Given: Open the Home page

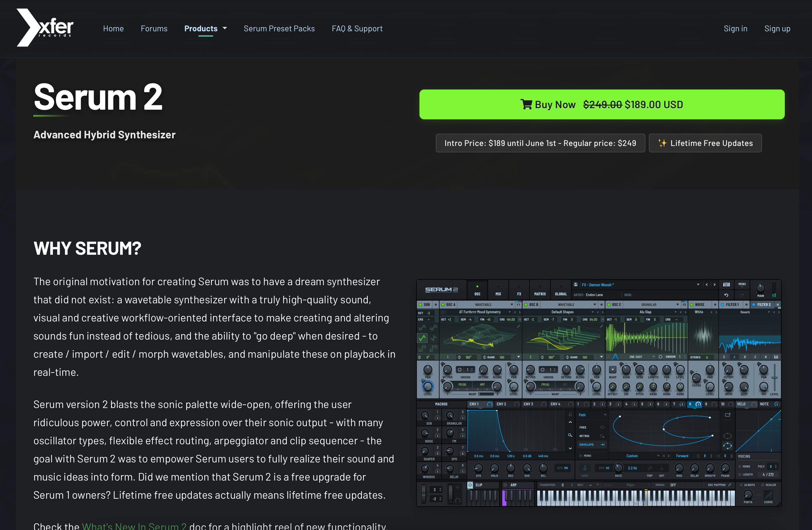Looking at the screenshot, I should click(113, 28).
